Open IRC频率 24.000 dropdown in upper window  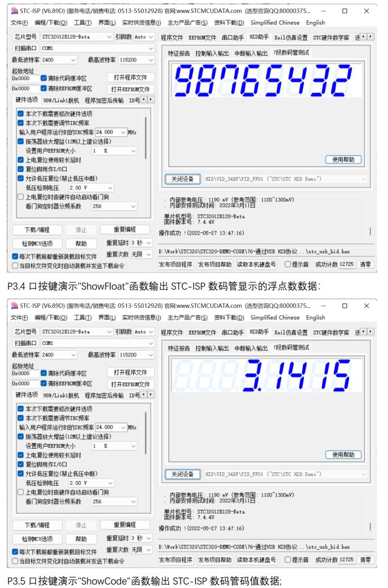tap(111, 132)
